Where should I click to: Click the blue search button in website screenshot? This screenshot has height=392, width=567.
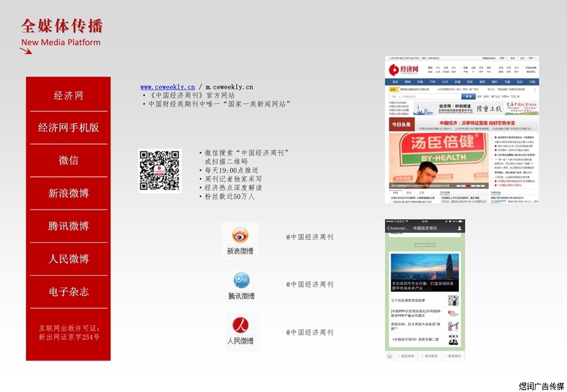tap(468, 96)
